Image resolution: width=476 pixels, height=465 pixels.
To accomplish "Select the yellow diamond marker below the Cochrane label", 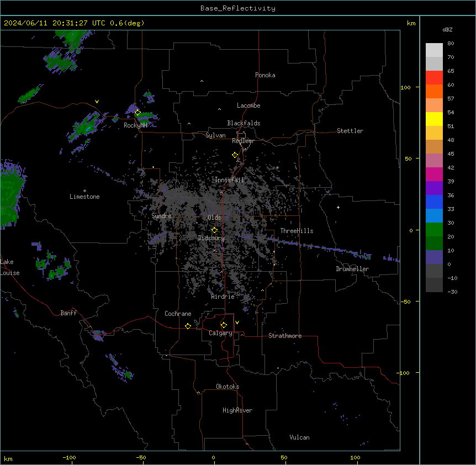I will (188, 326).
